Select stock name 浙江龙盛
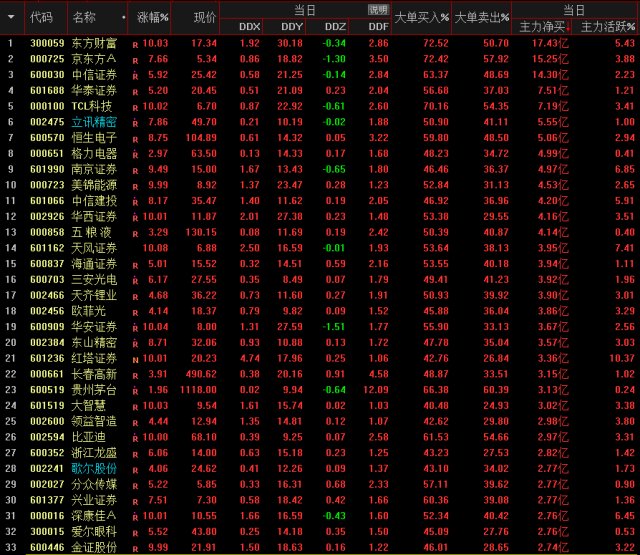 coord(94,453)
